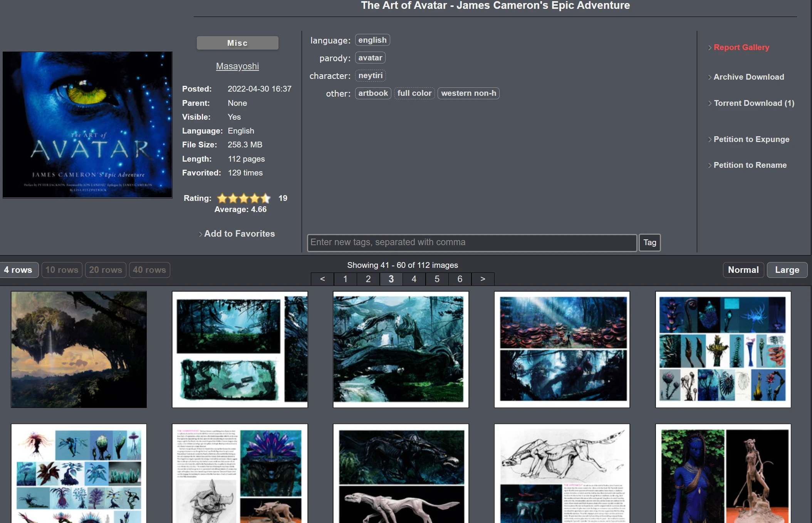Screen dimensions: 812x523
Task: Click the Average: 4.66 rating text
Action: (x=240, y=209)
